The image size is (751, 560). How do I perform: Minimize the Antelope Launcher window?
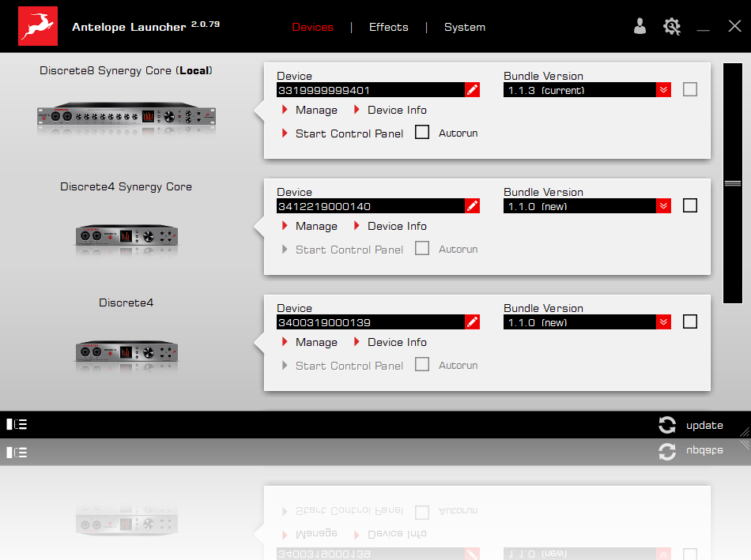click(703, 30)
